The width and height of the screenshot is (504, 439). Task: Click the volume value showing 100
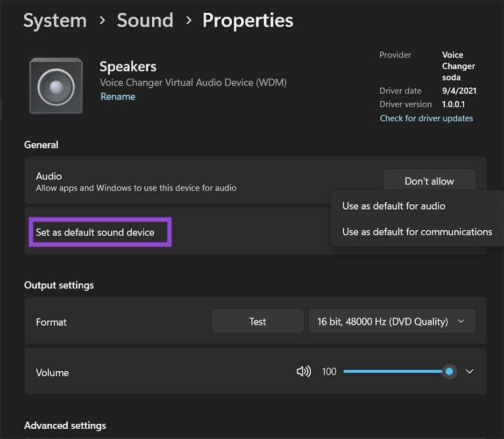[x=328, y=371]
